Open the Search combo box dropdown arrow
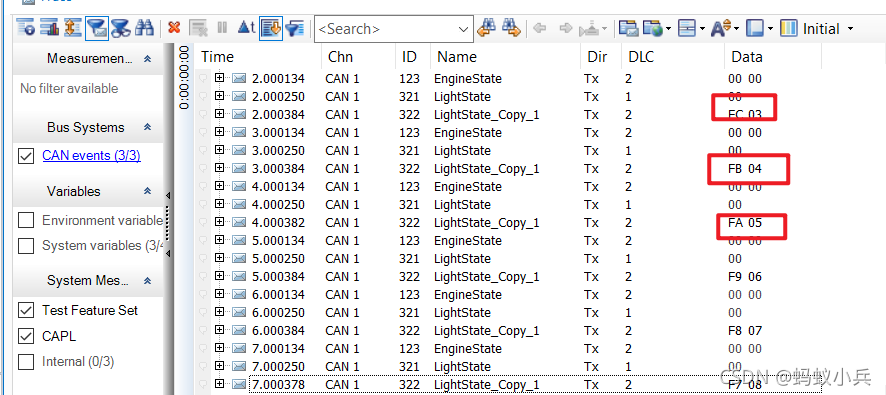 (x=463, y=29)
